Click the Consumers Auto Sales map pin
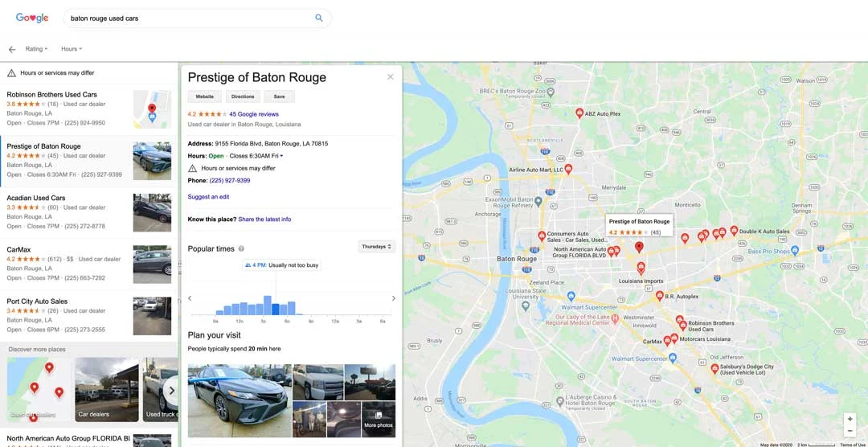868x447 pixels. coord(542,236)
